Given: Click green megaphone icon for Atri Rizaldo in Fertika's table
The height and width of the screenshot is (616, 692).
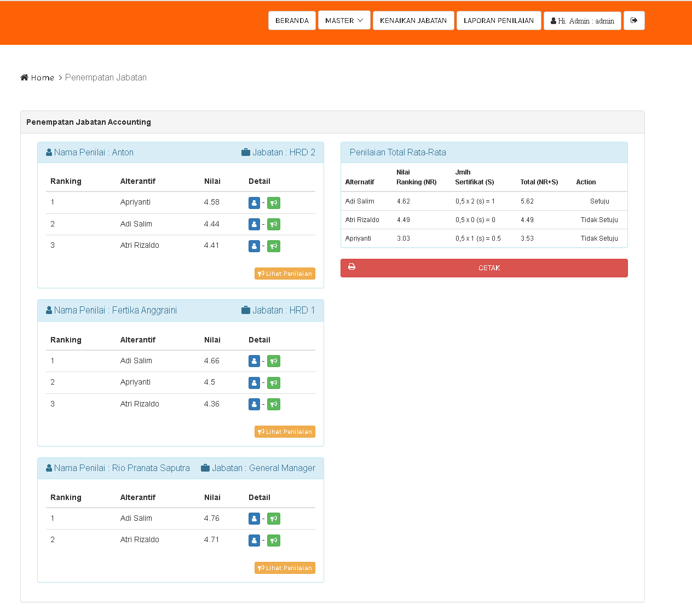Looking at the screenshot, I should click(x=274, y=404).
